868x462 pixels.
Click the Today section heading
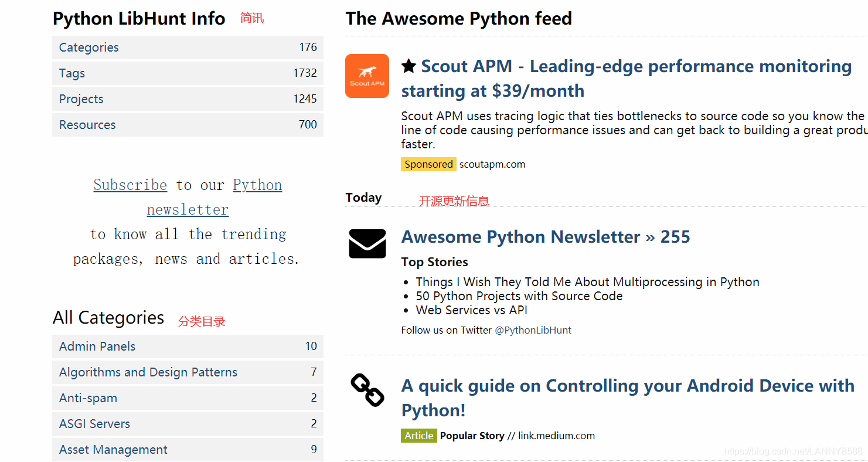[363, 198]
